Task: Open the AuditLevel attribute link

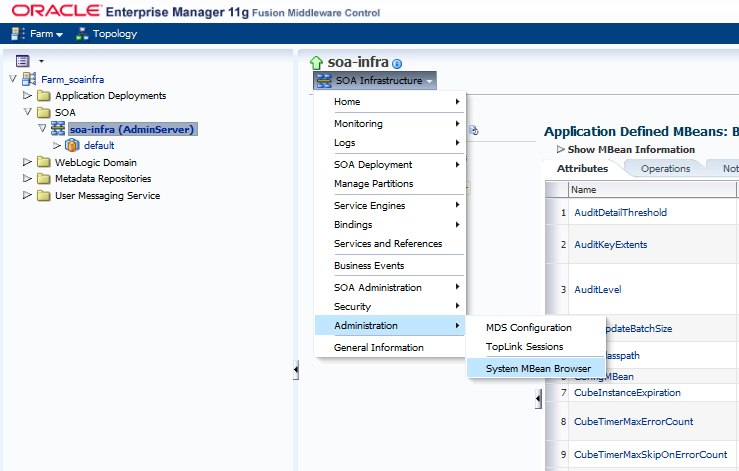Action: pos(598,289)
